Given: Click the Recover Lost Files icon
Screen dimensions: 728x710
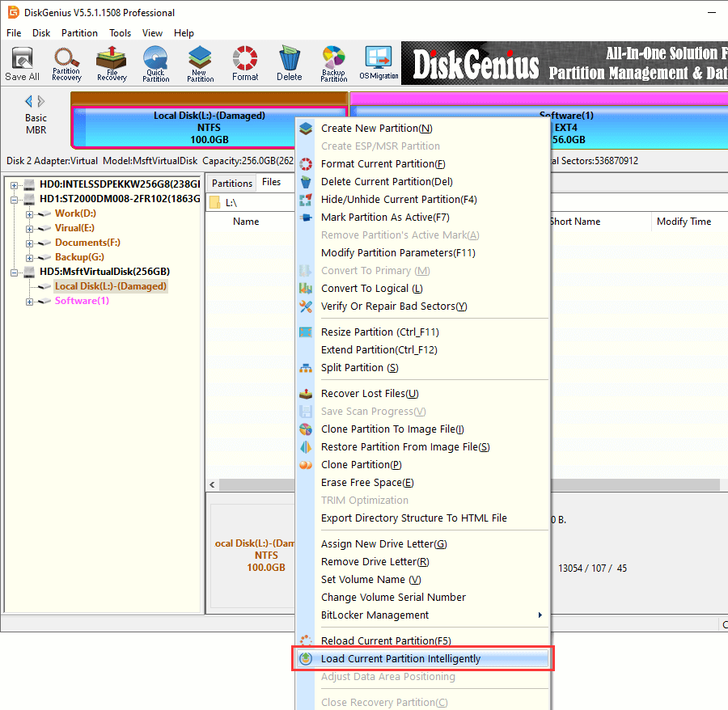Looking at the screenshot, I should click(306, 394).
